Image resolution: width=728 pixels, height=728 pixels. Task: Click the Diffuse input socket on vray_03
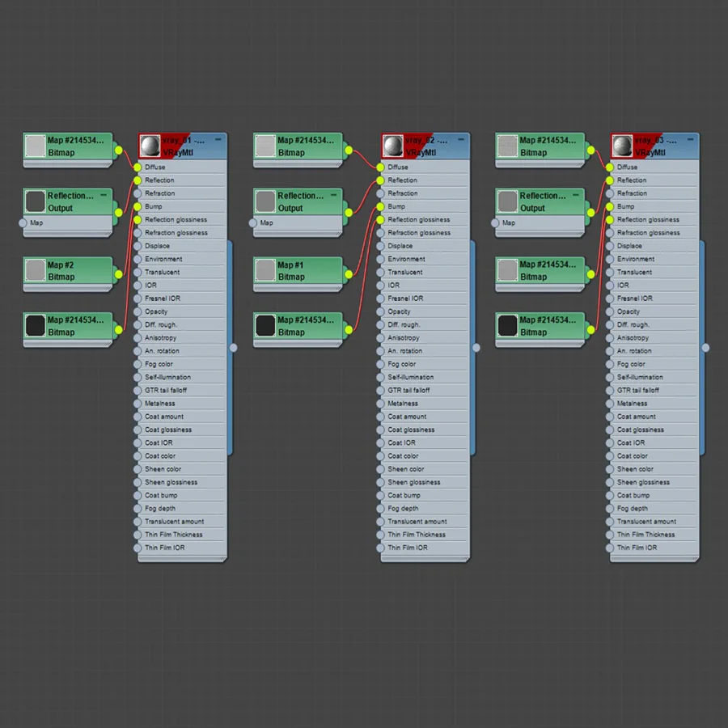tap(610, 167)
